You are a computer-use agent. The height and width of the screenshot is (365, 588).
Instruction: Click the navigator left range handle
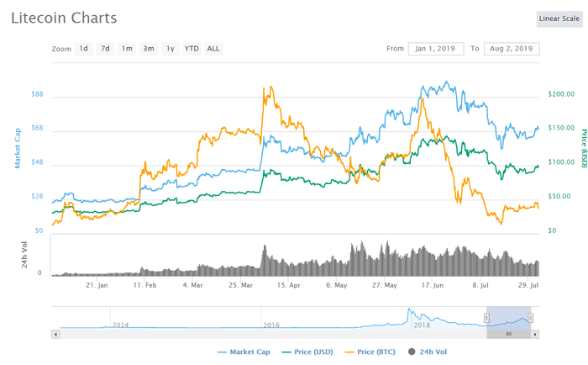click(486, 318)
